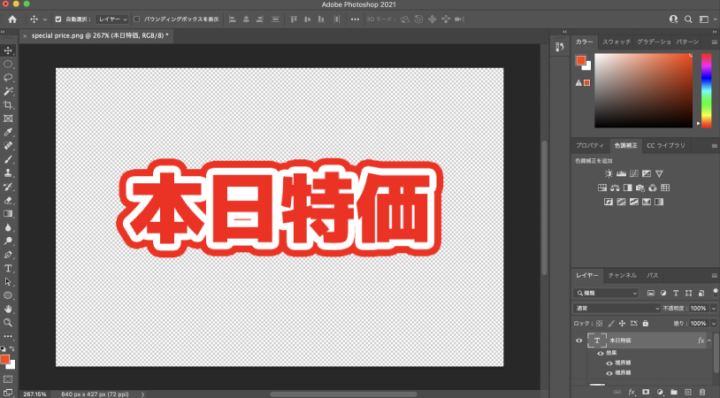Collapse the 本日特価 layer effects list
This screenshot has height=398, width=720.
tap(709, 341)
